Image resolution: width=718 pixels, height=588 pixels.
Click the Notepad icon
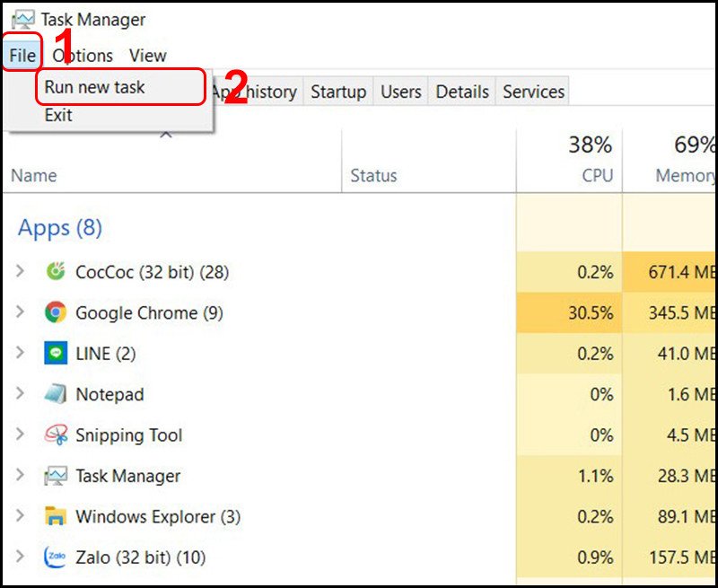coord(54,394)
